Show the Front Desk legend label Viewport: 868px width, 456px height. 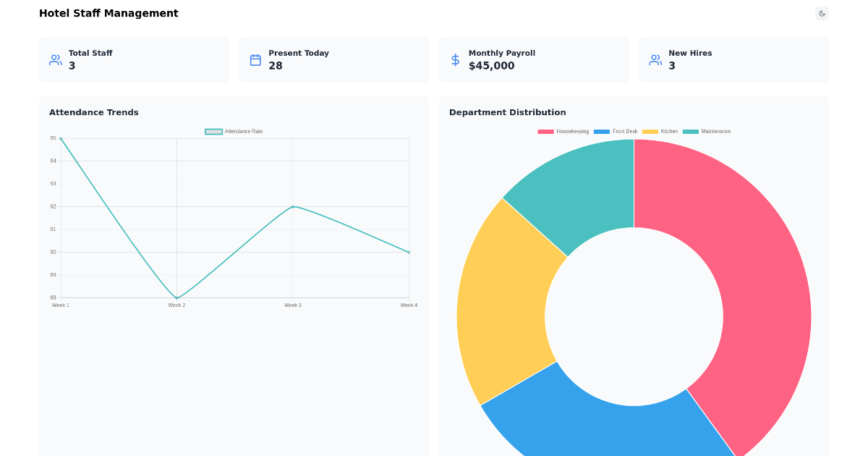[x=625, y=131]
